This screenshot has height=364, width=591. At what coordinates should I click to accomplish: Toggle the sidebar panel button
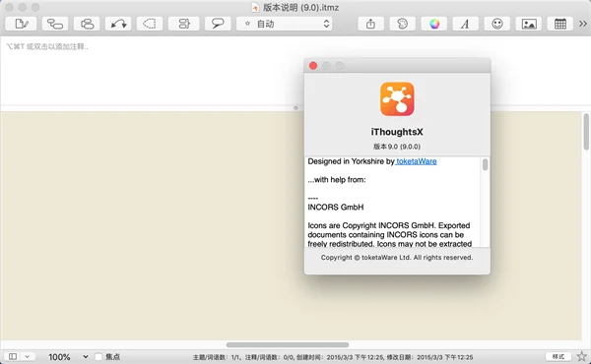point(13,356)
